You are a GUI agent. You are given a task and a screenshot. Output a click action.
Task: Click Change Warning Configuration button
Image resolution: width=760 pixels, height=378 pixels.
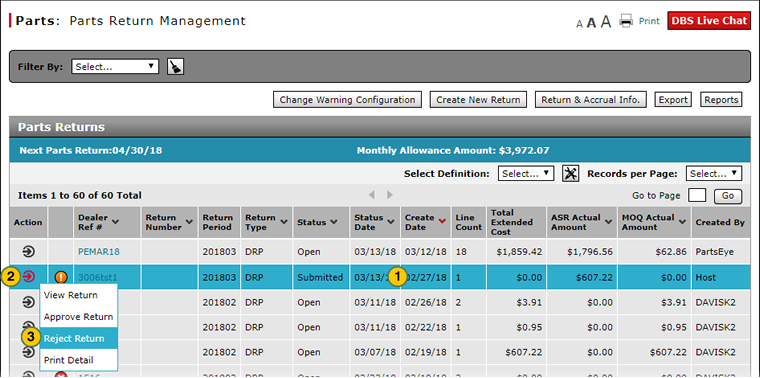click(x=348, y=100)
